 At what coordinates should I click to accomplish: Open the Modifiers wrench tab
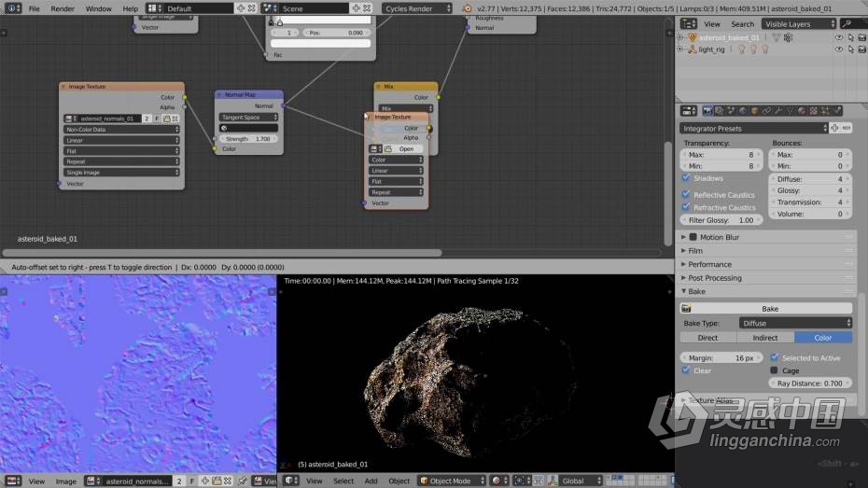pyautogui.click(x=777, y=111)
